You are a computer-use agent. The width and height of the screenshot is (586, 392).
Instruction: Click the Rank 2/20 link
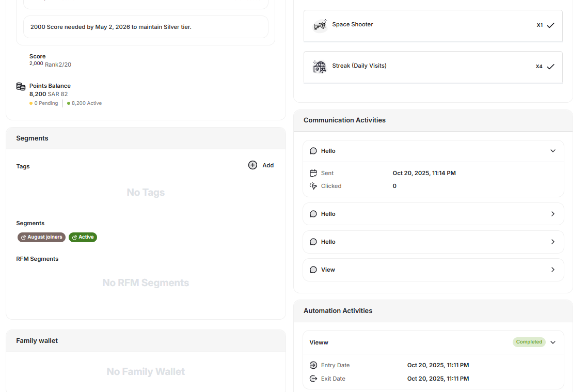click(57, 64)
